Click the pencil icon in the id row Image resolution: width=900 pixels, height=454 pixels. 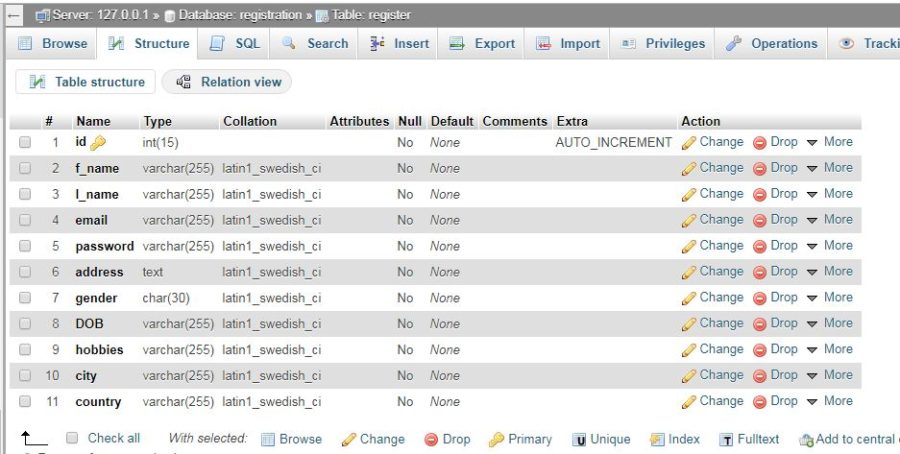(x=689, y=143)
